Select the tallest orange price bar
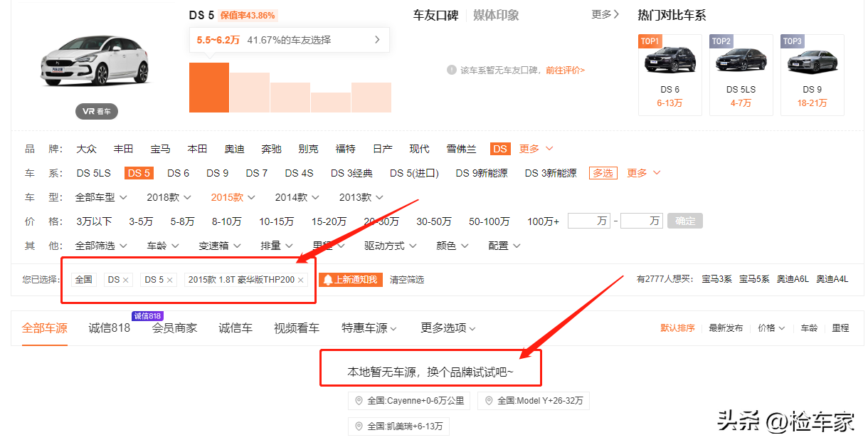Screen dimensions: 868x445 209,88
